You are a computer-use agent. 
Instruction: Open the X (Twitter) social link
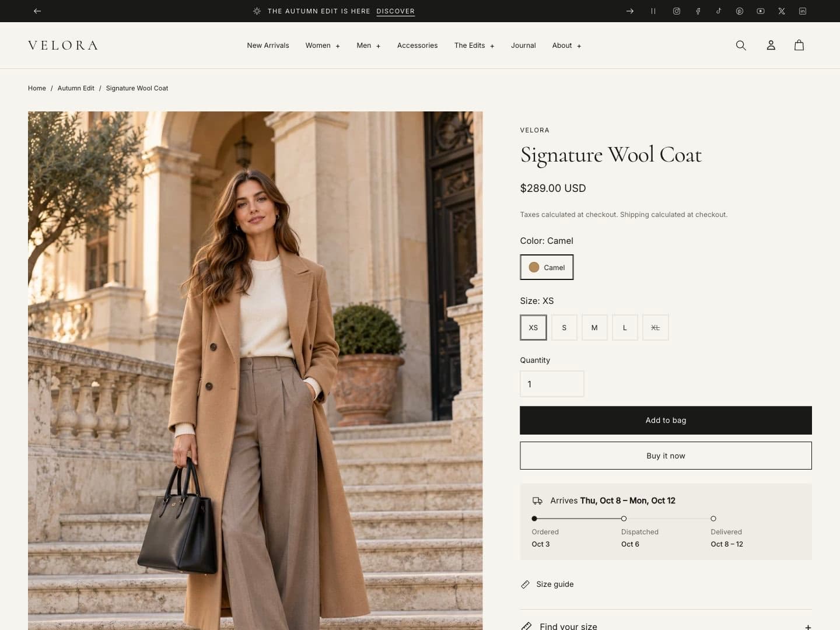782,11
